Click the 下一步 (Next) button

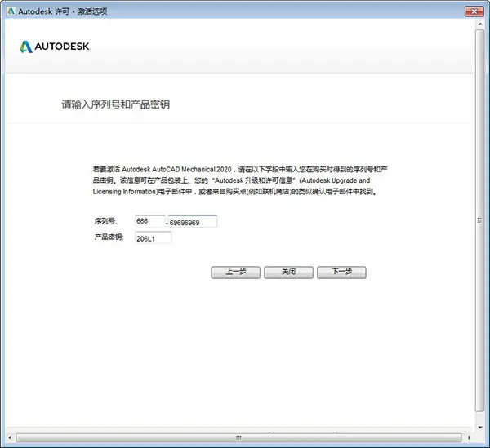[x=341, y=273]
